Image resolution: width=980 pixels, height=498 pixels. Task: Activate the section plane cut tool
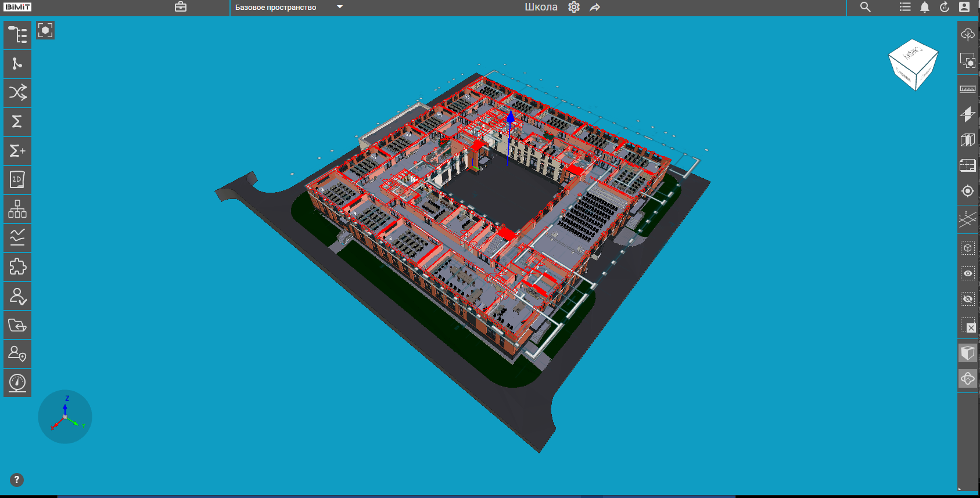(968, 114)
